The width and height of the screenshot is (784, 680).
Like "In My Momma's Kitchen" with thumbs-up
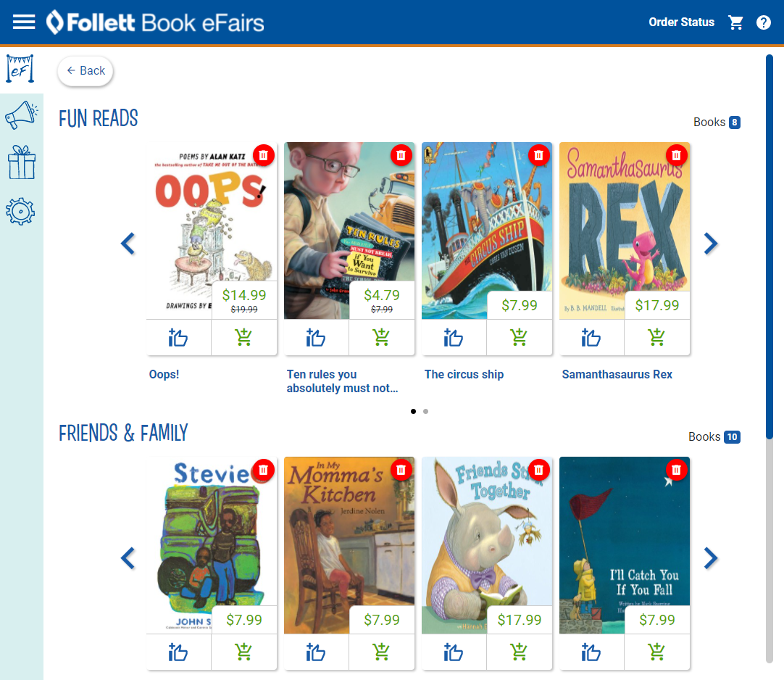coord(315,652)
